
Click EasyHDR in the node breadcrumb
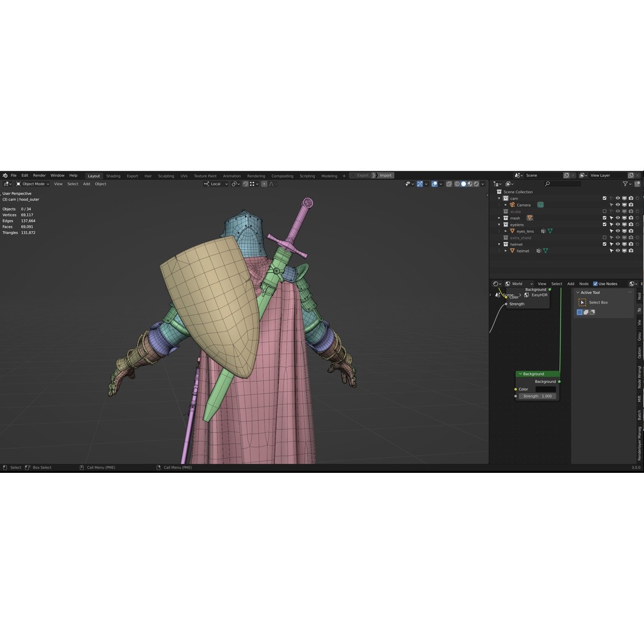(539, 295)
